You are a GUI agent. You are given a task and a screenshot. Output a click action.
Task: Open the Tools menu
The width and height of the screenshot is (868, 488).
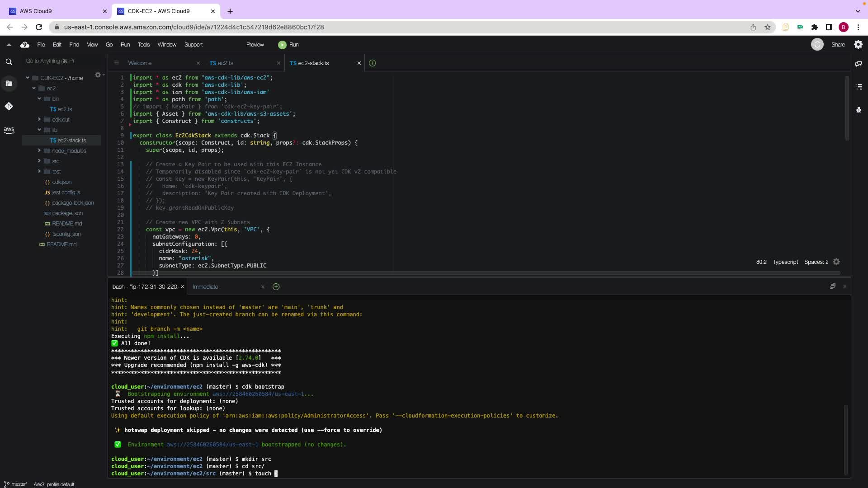tap(143, 45)
